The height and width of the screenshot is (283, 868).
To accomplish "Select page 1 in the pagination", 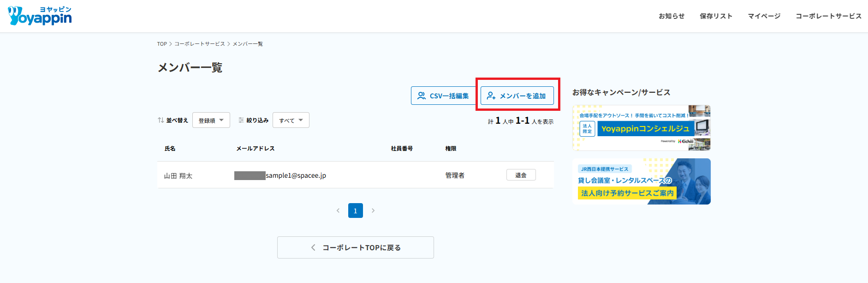I will [x=355, y=211].
